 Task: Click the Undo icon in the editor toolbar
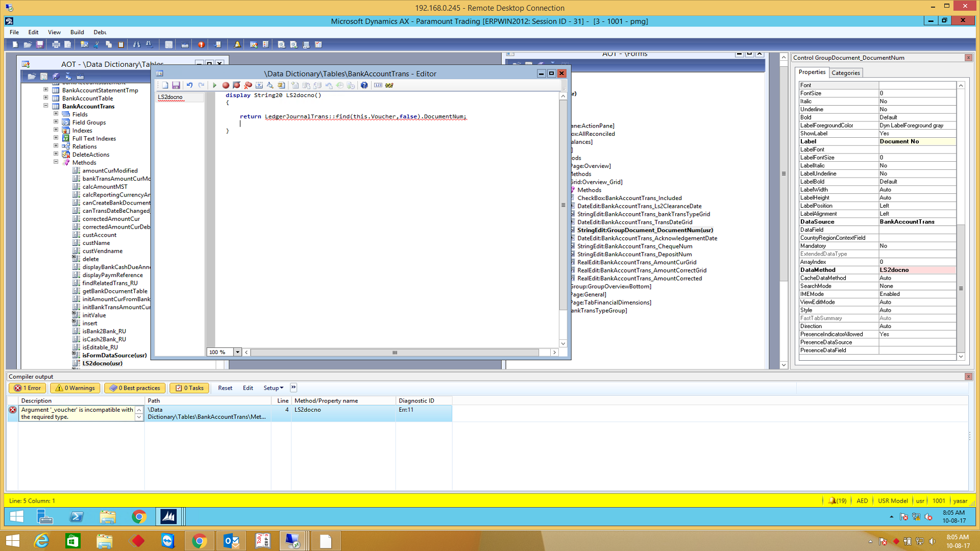(x=189, y=85)
